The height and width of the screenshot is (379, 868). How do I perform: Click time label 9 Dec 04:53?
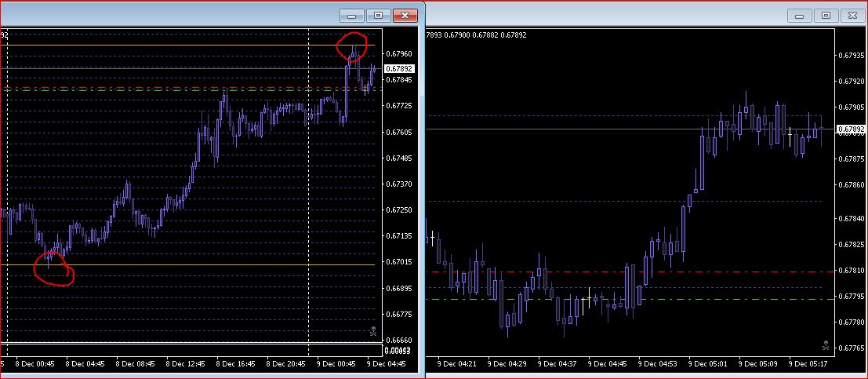(x=658, y=365)
